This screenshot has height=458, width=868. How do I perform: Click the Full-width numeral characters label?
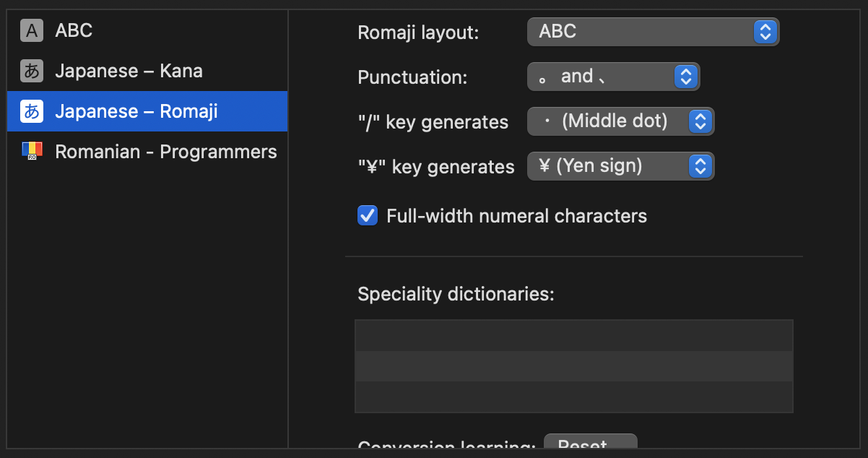[x=516, y=216]
